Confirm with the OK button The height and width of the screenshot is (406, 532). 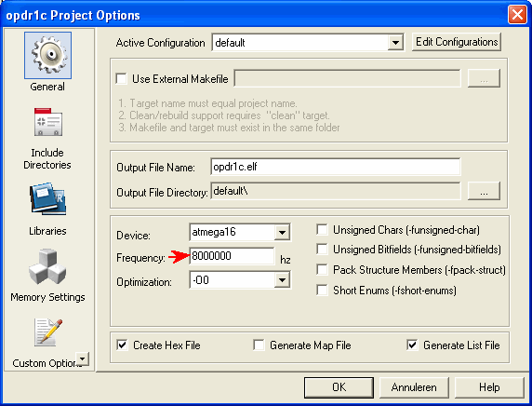coord(339,387)
